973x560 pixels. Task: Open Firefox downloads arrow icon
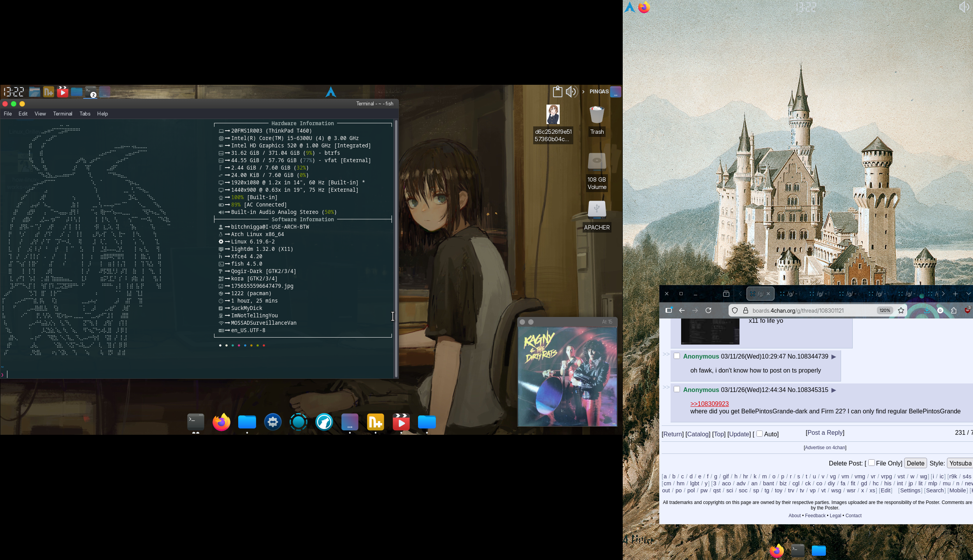pyautogui.click(x=927, y=310)
